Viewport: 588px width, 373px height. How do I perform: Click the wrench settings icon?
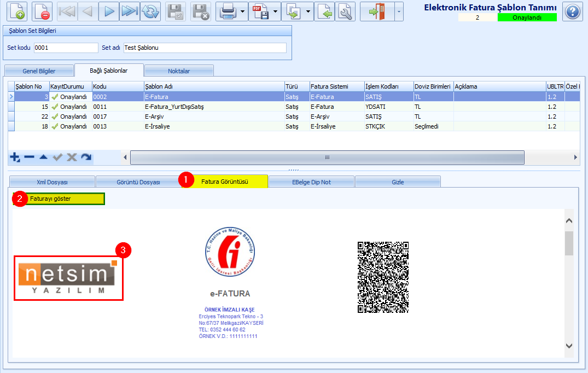point(345,11)
